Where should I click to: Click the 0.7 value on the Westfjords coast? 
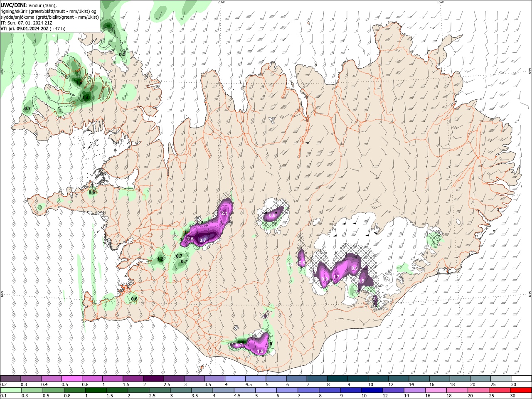pos(27,108)
